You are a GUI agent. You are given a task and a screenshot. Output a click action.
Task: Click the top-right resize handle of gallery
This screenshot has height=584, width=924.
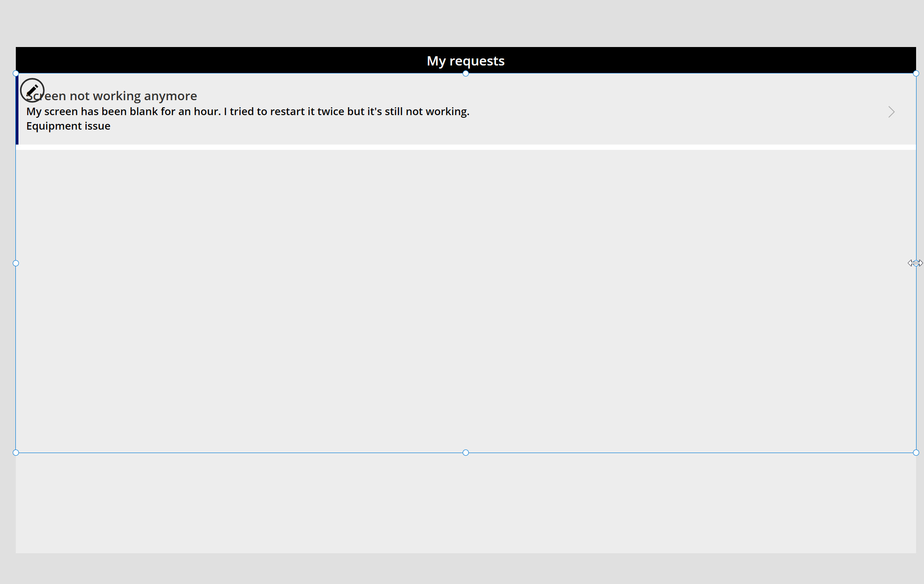coord(916,73)
